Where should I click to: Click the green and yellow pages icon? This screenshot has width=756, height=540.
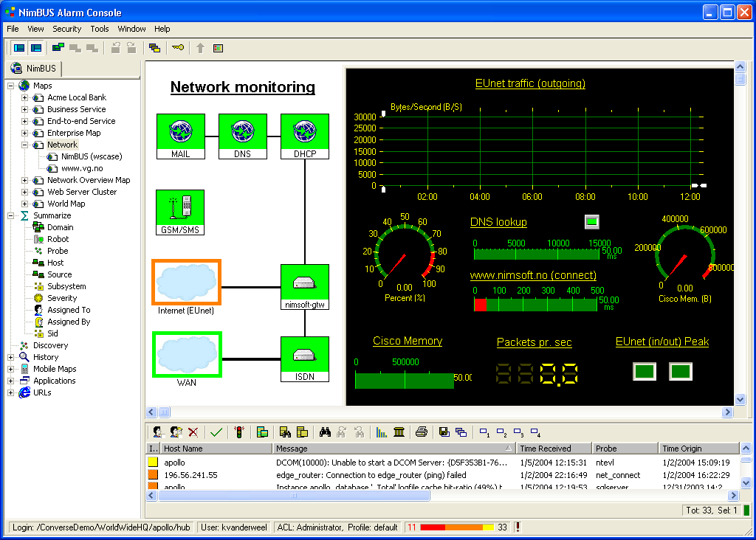pyautogui.click(x=262, y=432)
